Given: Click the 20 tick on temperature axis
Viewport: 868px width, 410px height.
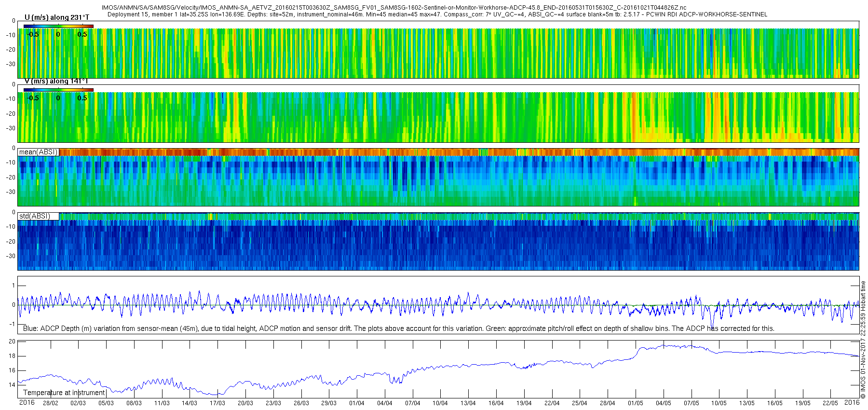Looking at the screenshot, I should tap(12, 342).
